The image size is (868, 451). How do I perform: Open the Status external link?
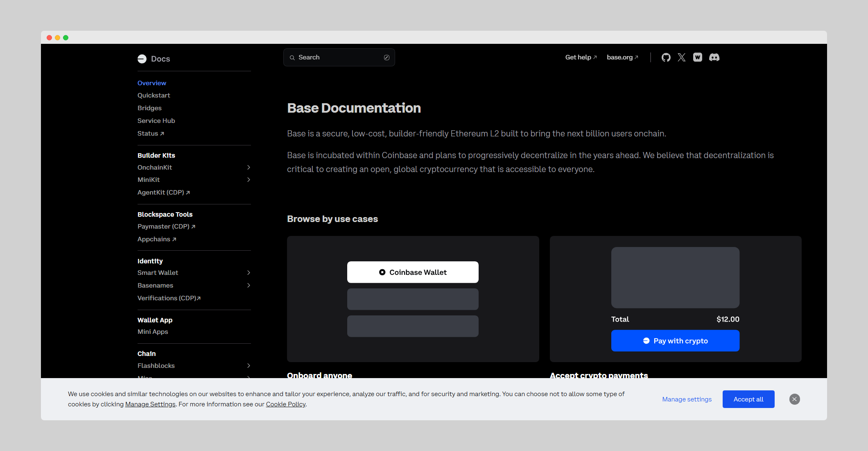(x=151, y=134)
